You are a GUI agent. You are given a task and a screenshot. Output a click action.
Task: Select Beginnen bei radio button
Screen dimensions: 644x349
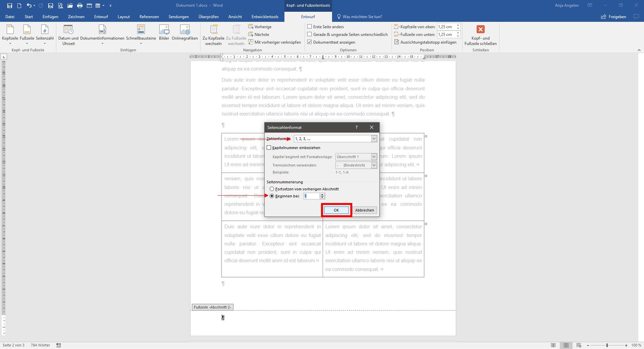(272, 196)
